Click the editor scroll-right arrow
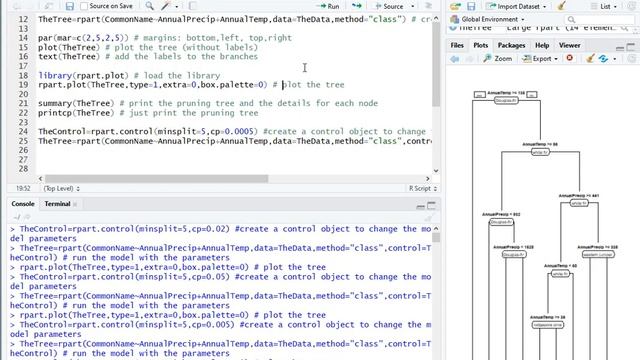The height and width of the screenshot is (360, 640). [427, 179]
